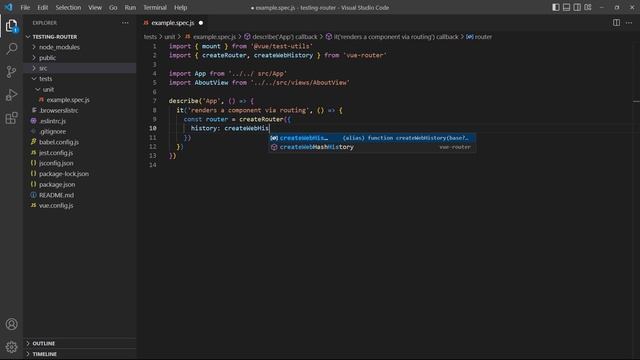The width and height of the screenshot is (640, 360).
Task: Open the .browserslistrc file
Action: (80, 110)
